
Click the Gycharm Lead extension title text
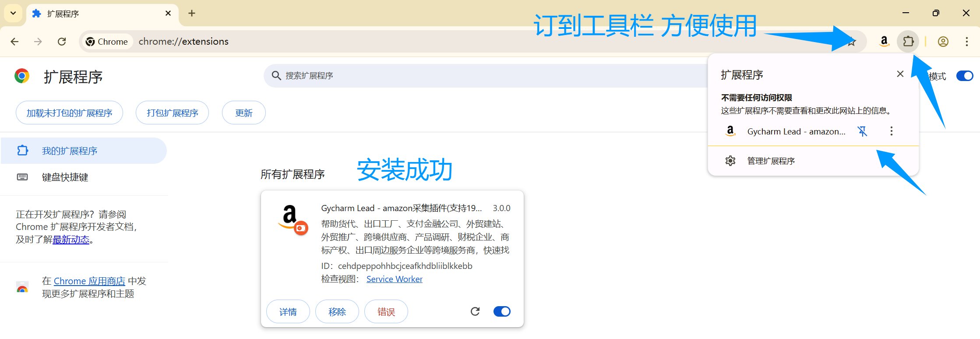(401, 208)
